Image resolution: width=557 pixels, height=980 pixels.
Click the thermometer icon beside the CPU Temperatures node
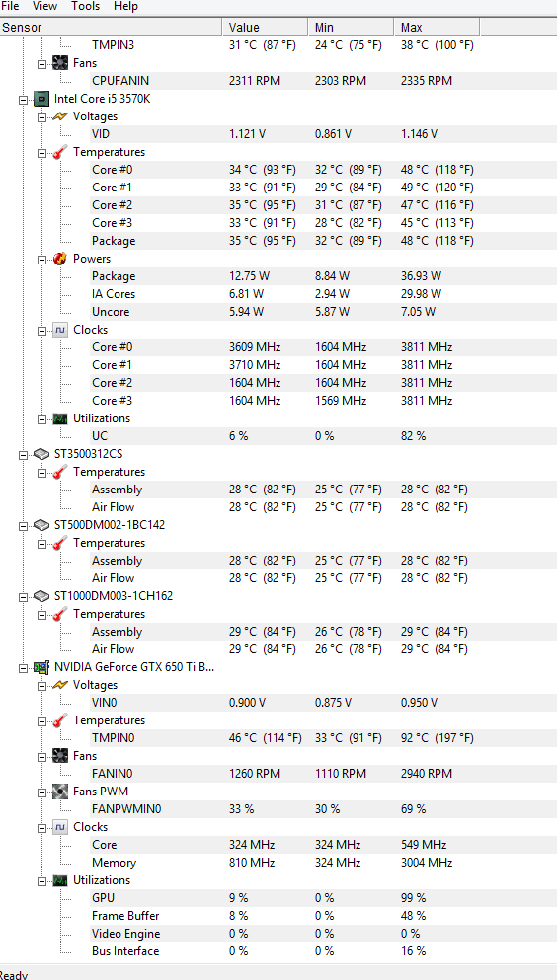60,152
